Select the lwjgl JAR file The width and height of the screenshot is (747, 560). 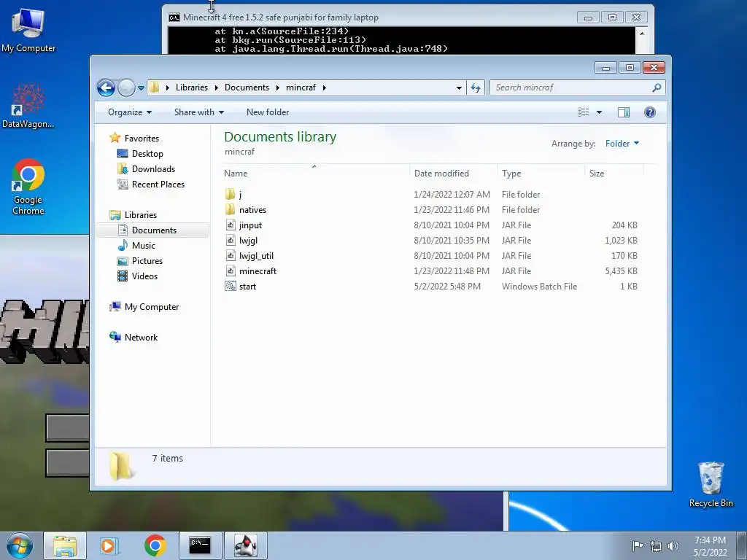[431, 241]
